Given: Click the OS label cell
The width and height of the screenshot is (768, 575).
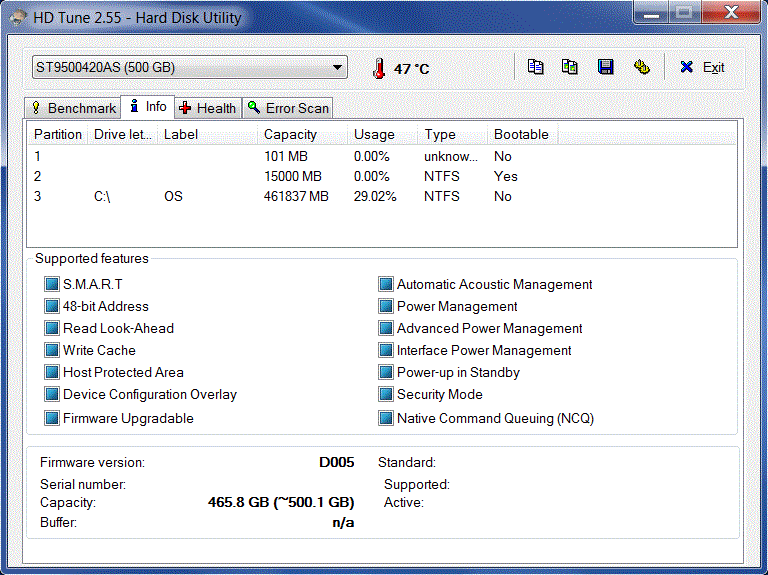Looking at the screenshot, I should (x=173, y=196).
